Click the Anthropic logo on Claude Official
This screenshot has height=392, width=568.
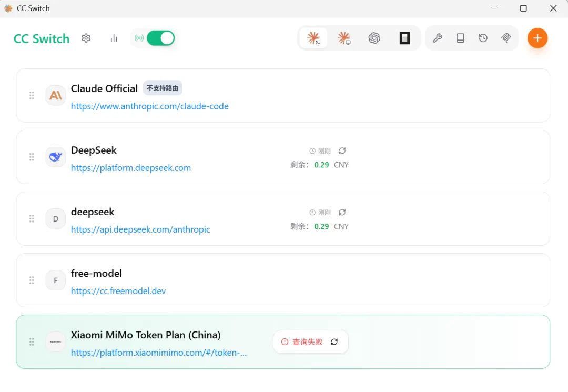click(55, 95)
